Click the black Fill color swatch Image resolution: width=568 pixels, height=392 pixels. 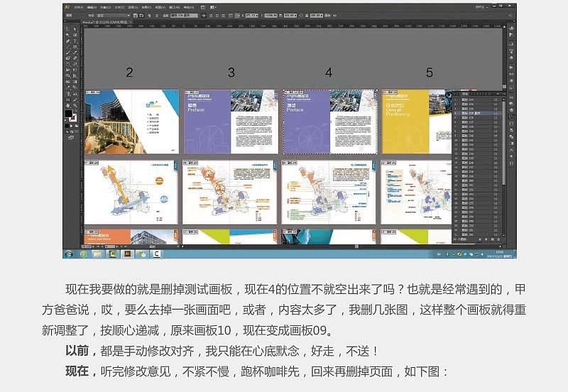pos(68,114)
